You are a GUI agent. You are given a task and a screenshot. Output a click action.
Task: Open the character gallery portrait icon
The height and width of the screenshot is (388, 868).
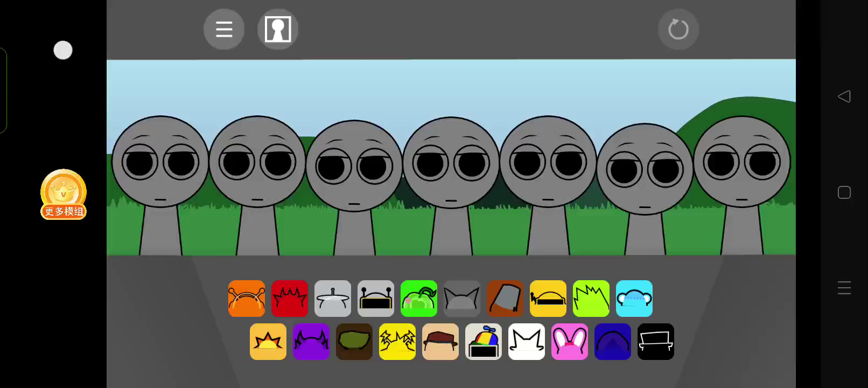[x=278, y=29]
